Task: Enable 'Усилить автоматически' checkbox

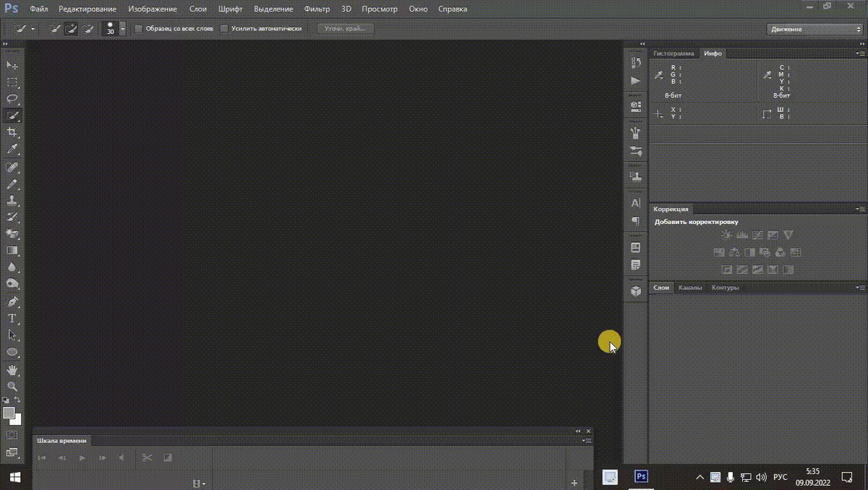Action: pyautogui.click(x=224, y=29)
